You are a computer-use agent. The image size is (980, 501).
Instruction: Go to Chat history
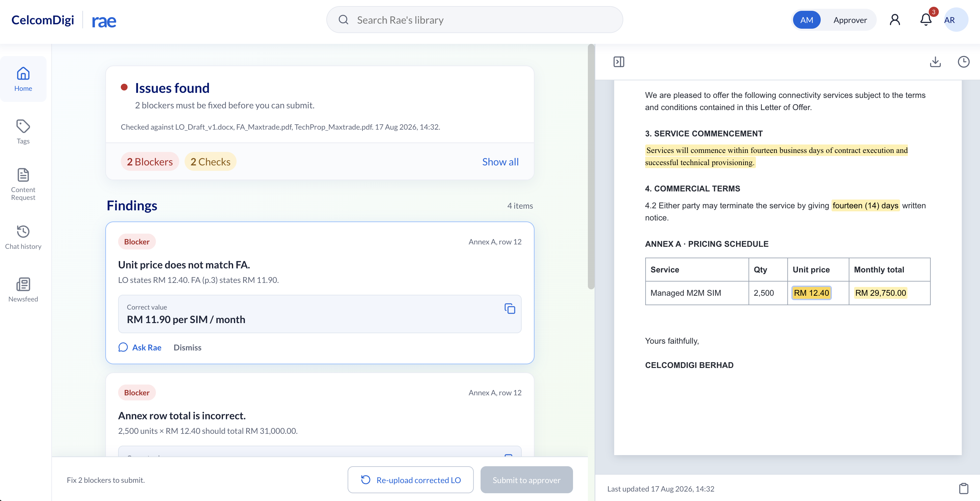(x=23, y=237)
